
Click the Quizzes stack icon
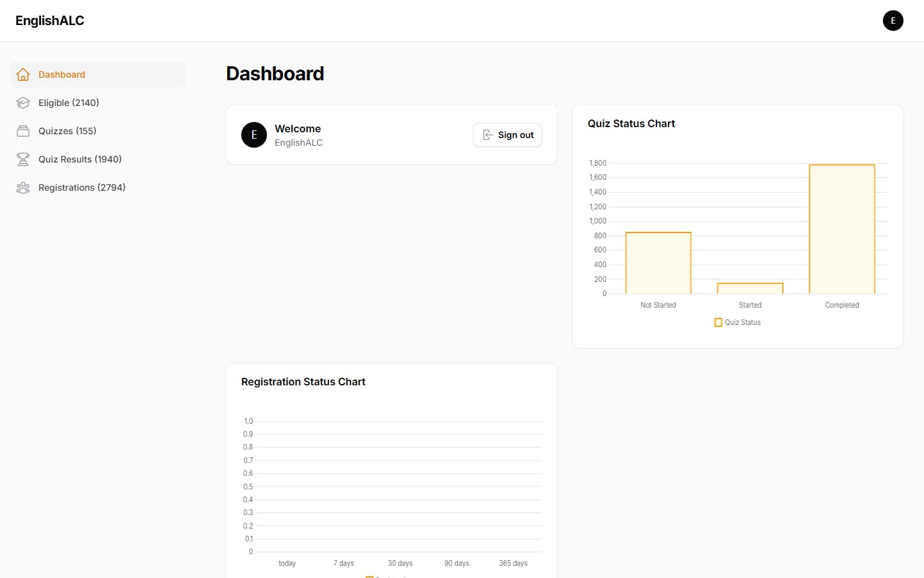(23, 131)
